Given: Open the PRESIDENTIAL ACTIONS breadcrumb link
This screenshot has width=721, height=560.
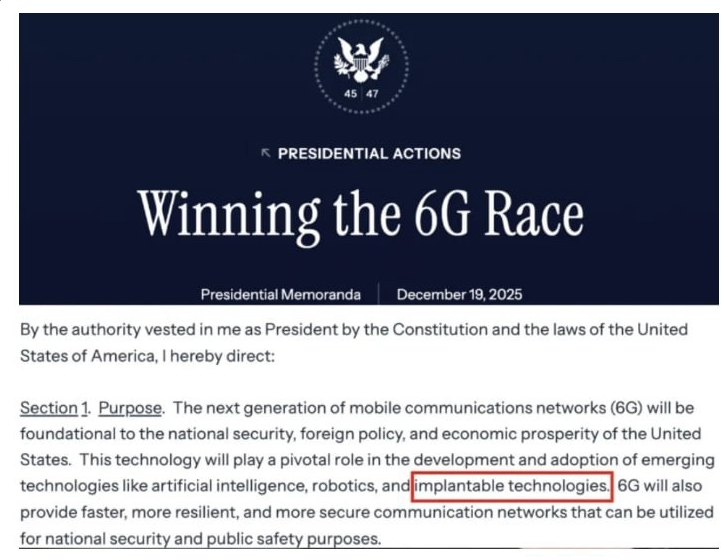Looking at the screenshot, I should [369, 154].
